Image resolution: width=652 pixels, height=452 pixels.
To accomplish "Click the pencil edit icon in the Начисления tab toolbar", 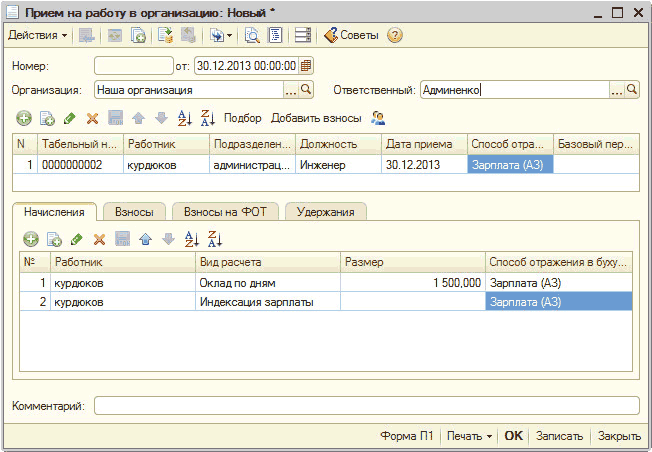I will pyautogui.click(x=76, y=239).
